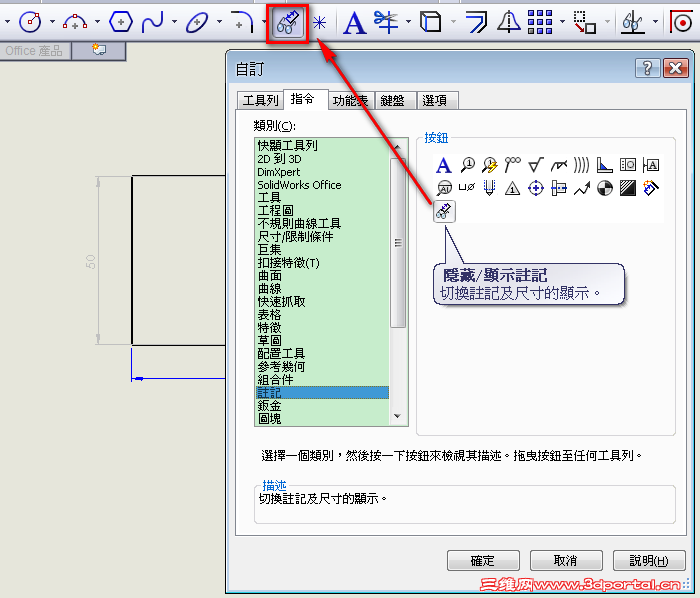Click the Area Hatch/Fill button

[x=628, y=188]
